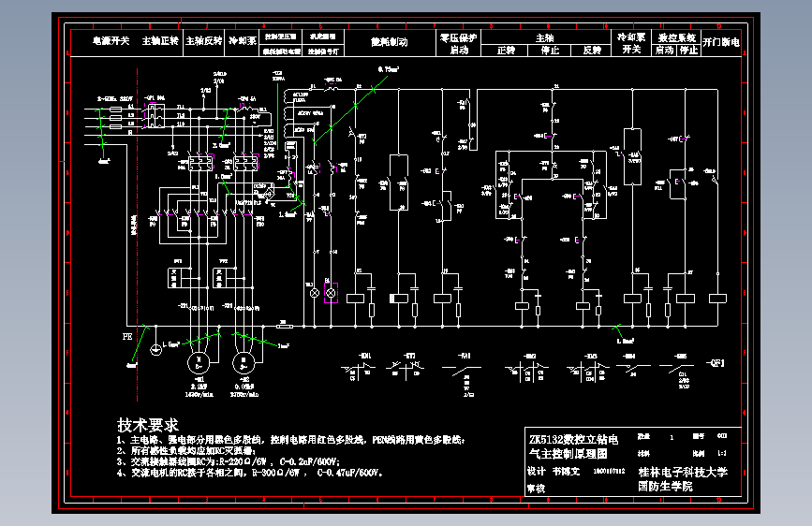Click the 正转 cell under 主轴

tap(506, 51)
